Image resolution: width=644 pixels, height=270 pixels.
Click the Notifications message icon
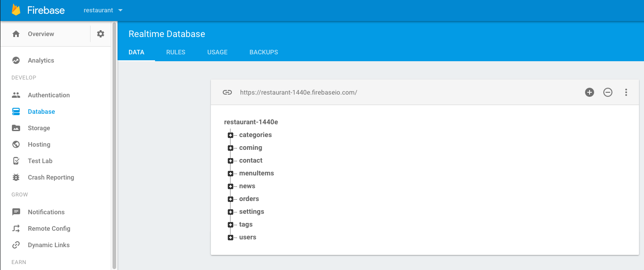click(x=16, y=212)
